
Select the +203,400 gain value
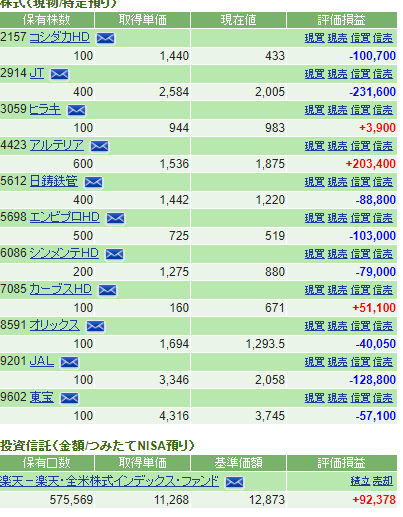[371, 164]
